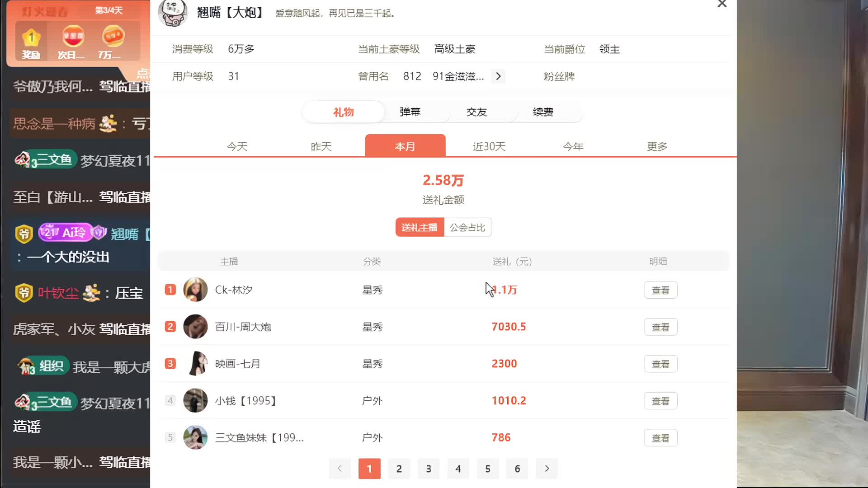Open Ck-林汐 streamer avatar
Viewport: 868px width, 488px height.
195,290
